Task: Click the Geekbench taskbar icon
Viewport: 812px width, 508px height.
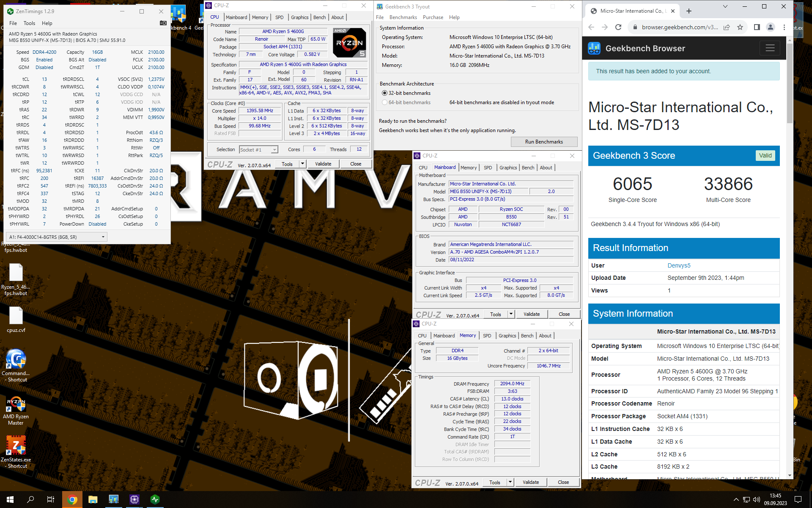Action: pos(114,500)
